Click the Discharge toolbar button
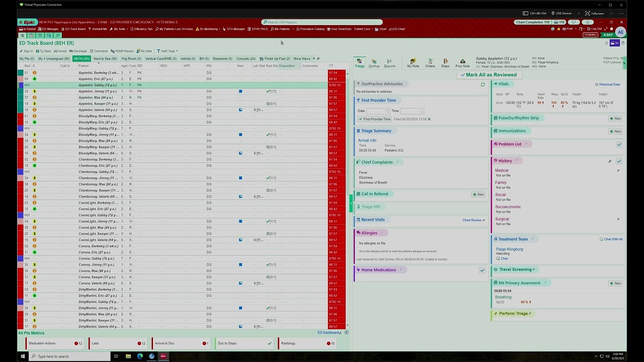Image resolution: width=644 pixels, height=362 pixels. [x=78, y=51]
